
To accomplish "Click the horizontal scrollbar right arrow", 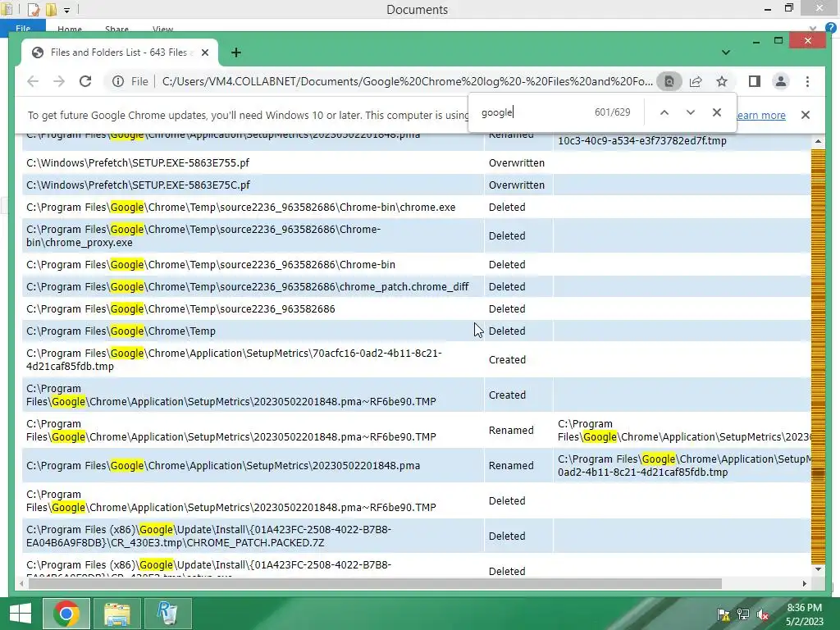I will (805, 583).
